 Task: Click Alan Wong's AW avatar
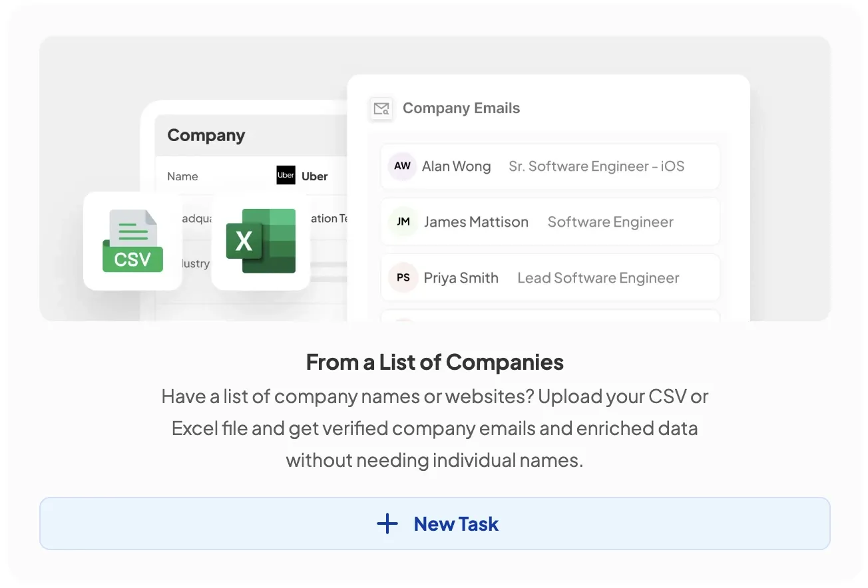pyautogui.click(x=402, y=166)
